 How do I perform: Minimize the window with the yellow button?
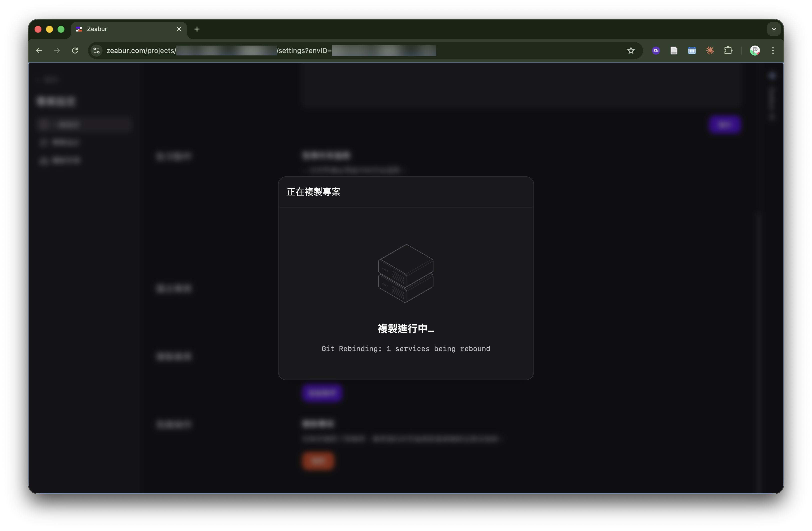click(x=49, y=29)
